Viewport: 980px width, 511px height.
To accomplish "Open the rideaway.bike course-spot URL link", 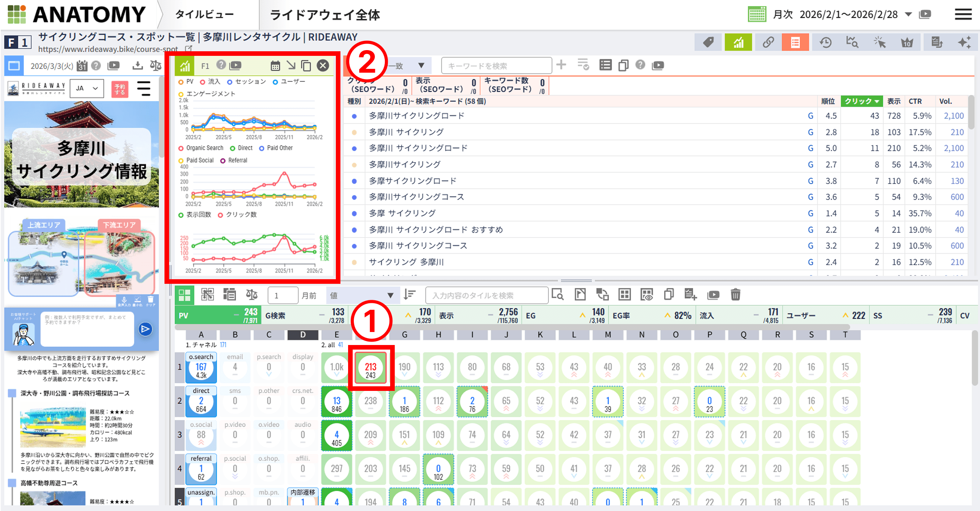I will [108, 49].
